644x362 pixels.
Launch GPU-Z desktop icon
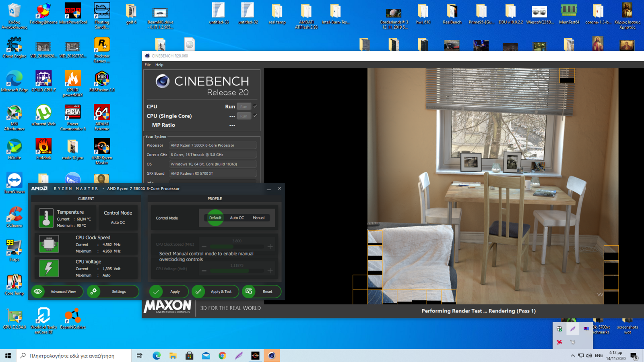point(14,318)
